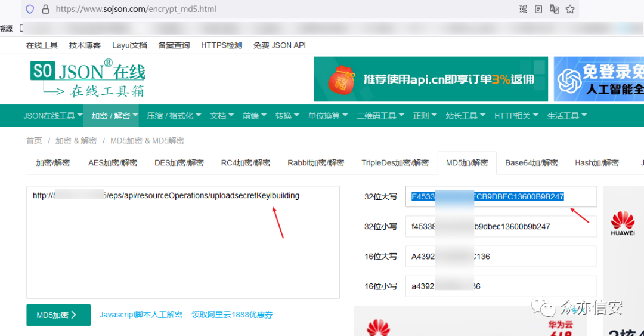This screenshot has width=644, height=336.
Task: Switch to the AES加密/解密 tab
Action: click(x=113, y=163)
